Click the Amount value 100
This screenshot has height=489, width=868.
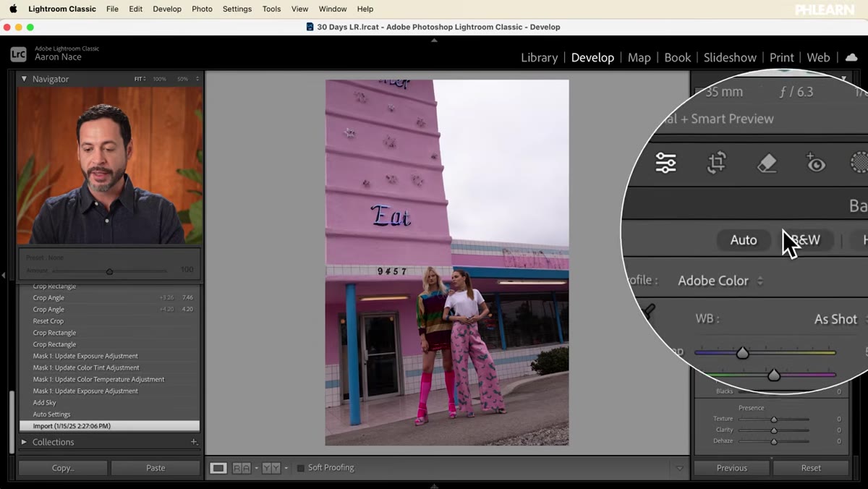pos(187,270)
